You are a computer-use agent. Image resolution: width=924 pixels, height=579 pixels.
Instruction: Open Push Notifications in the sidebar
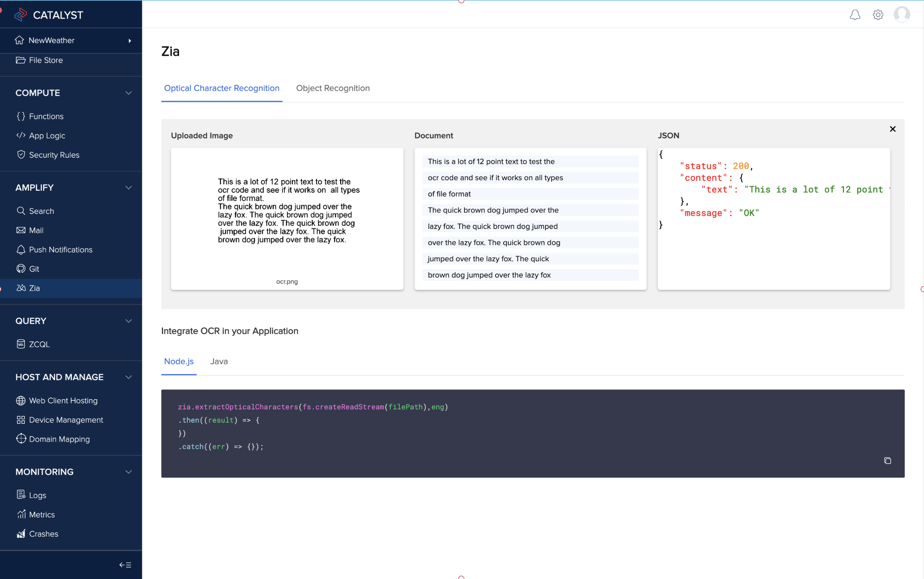pos(61,250)
